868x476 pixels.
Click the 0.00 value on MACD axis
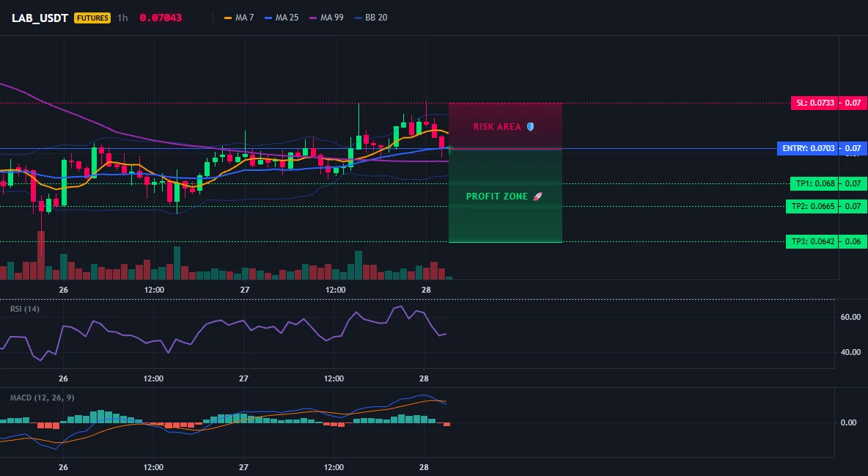coord(849,422)
